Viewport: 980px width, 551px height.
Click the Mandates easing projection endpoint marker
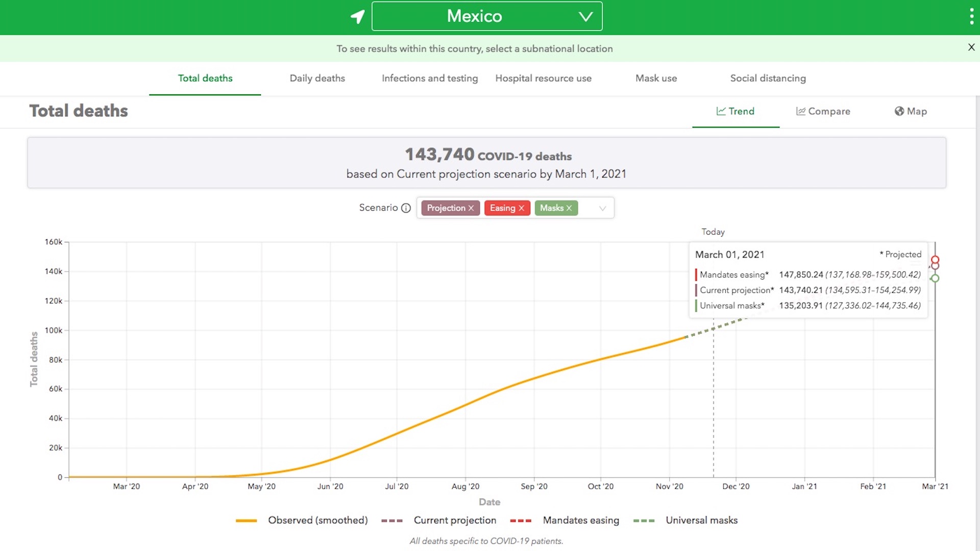click(x=935, y=259)
